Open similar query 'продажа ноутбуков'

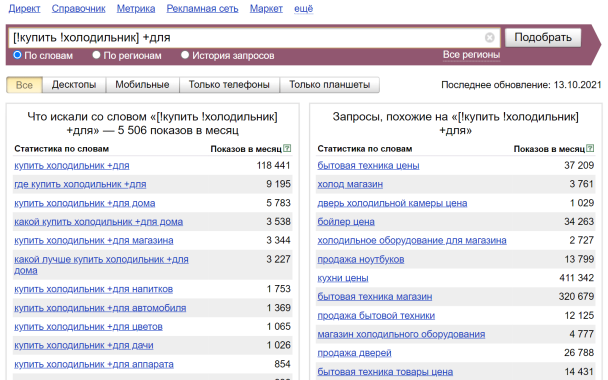tap(361, 259)
